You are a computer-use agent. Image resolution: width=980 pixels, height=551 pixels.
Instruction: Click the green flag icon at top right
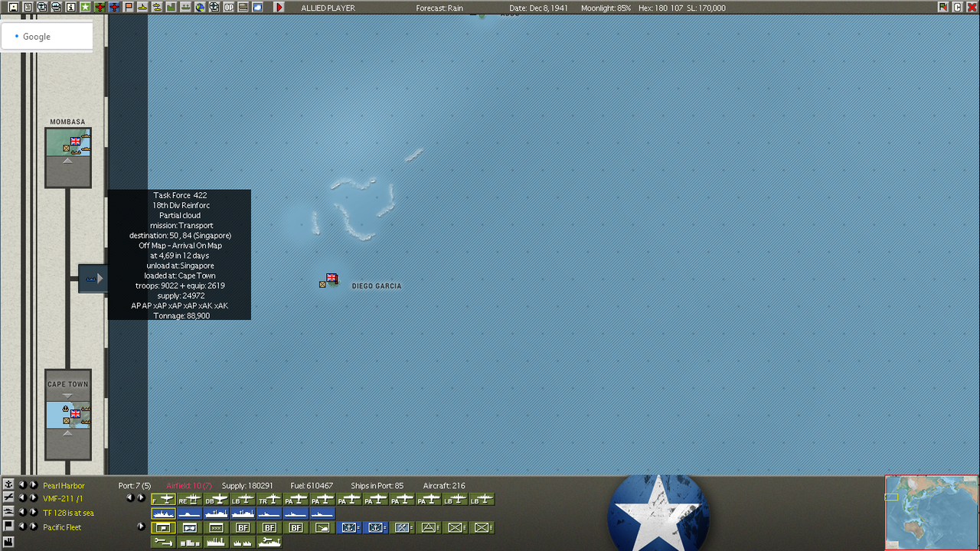pyautogui.click(x=942, y=7)
